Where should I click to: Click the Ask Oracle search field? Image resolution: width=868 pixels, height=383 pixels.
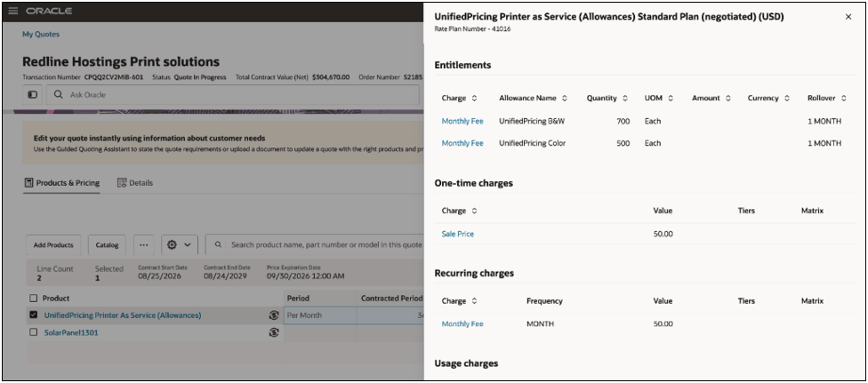click(x=232, y=95)
